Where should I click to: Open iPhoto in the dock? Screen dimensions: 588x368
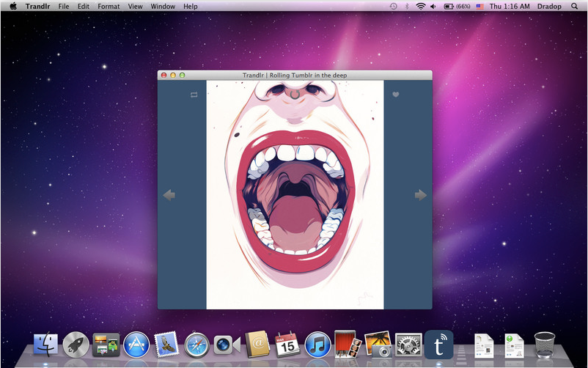[378, 345]
